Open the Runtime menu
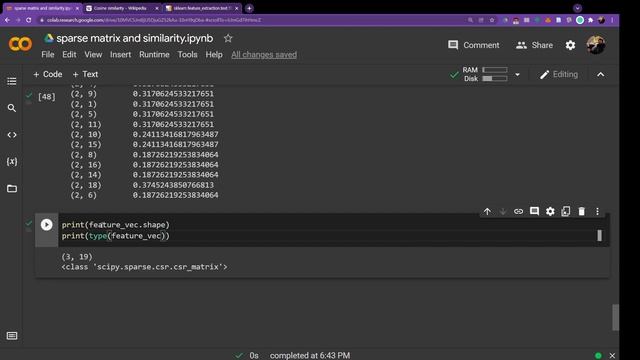 coord(154,55)
